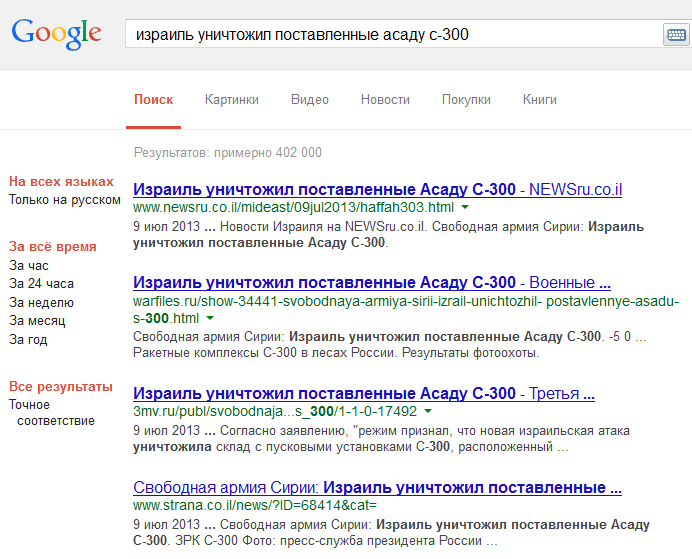Click the warfiles.ru green URL text
The image size is (692, 559).
[x=406, y=309]
